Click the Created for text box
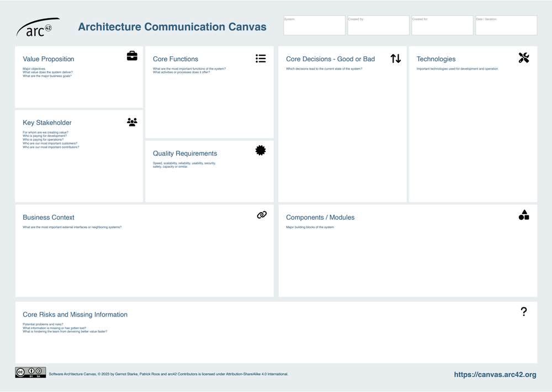 coord(442,25)
